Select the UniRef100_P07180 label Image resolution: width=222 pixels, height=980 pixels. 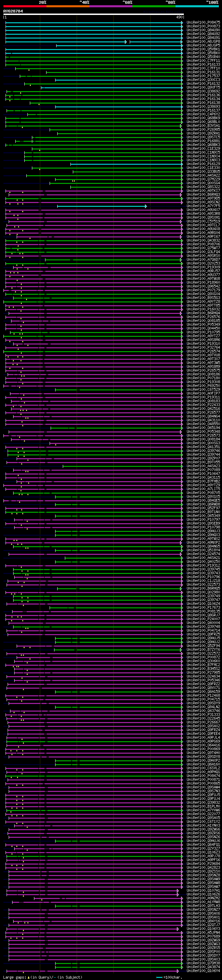pyautogui.click(x=203, y=378)
